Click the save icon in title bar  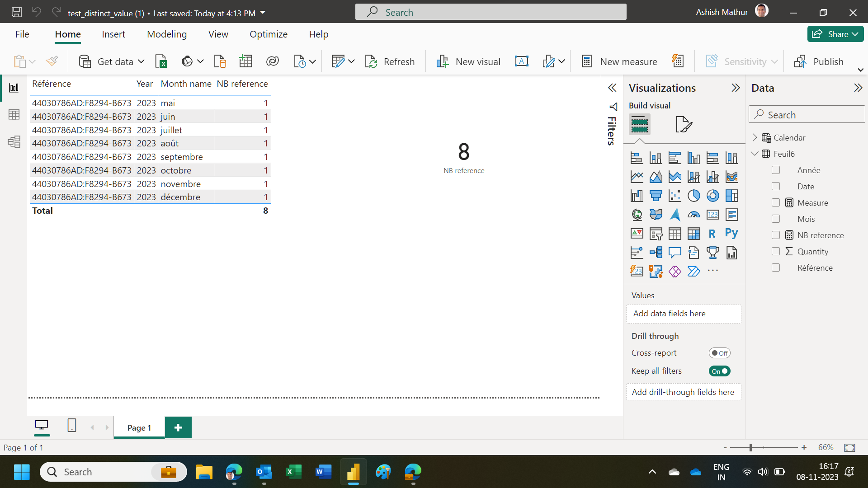(17, 12)
